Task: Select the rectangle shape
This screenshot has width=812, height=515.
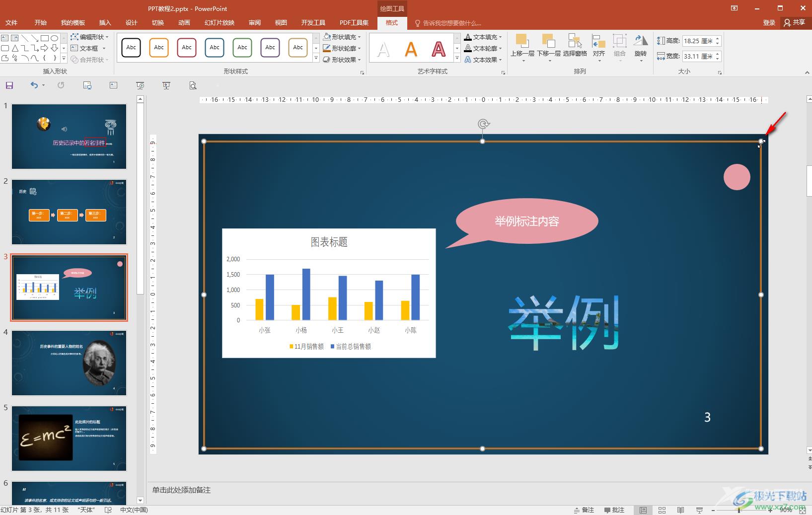Action: pos(45,38)
